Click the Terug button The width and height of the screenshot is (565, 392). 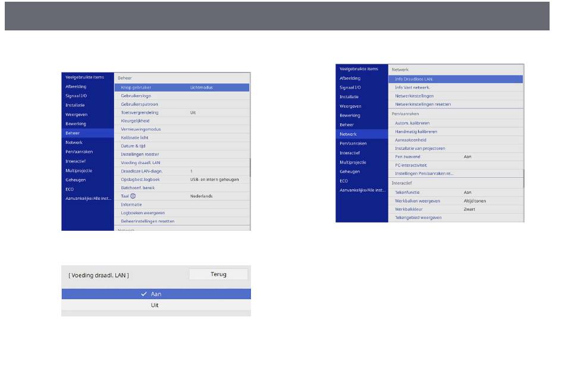(x=218, y=274)
